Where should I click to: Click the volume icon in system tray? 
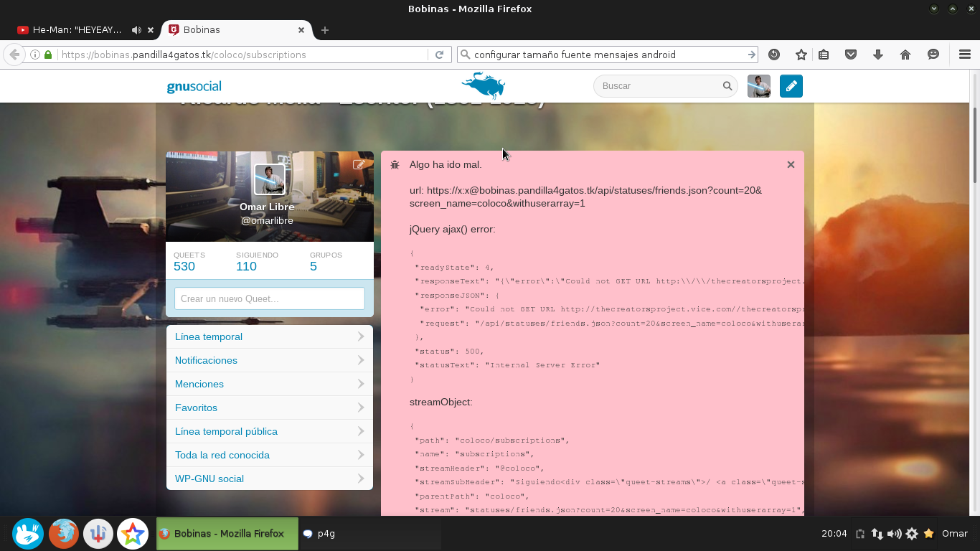click(x=894, y=534)
